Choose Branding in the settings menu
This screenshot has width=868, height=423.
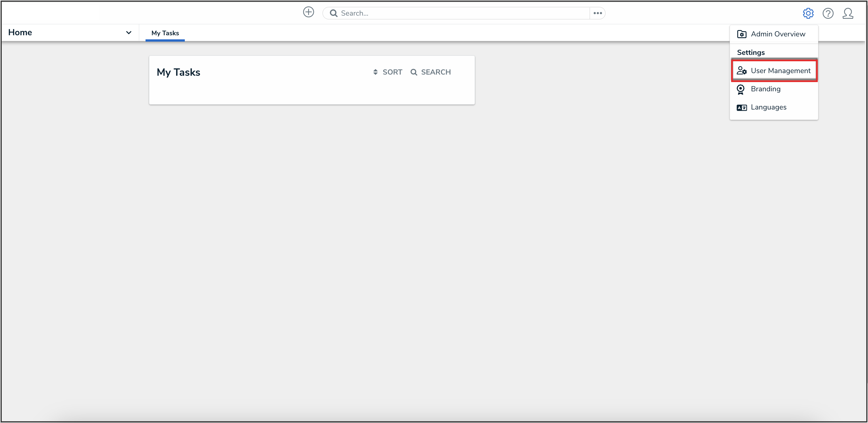[x=765, y=89]
